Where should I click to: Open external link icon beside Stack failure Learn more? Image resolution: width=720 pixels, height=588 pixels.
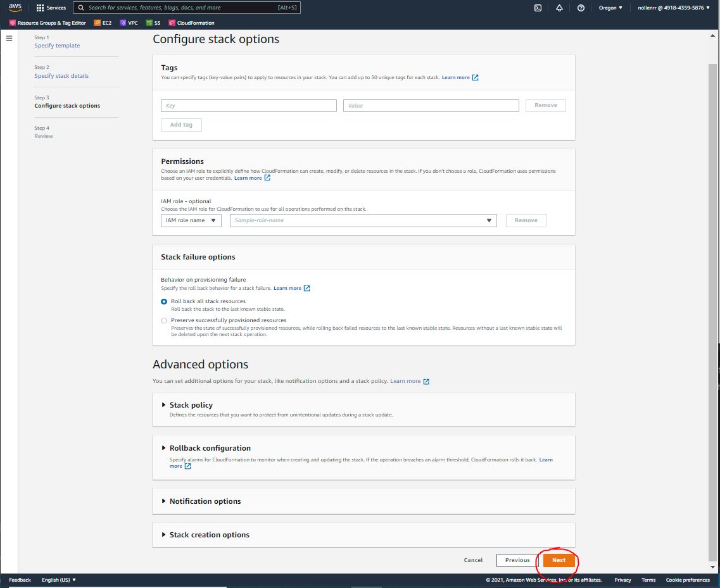pos(306,288)
